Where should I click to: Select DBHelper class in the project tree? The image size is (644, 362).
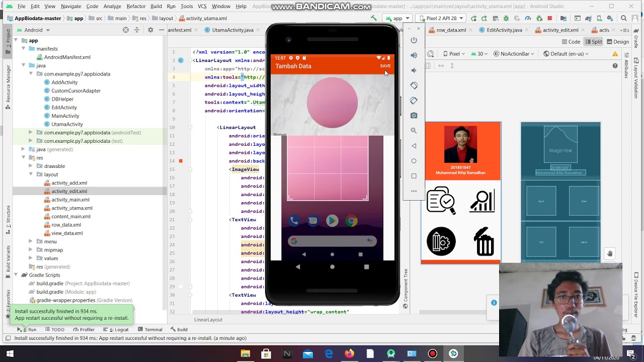[x=62, y=99]
